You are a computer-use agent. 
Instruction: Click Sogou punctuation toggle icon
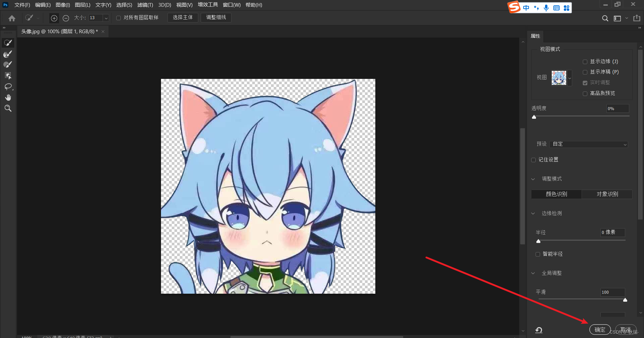[x=536, y=8]
